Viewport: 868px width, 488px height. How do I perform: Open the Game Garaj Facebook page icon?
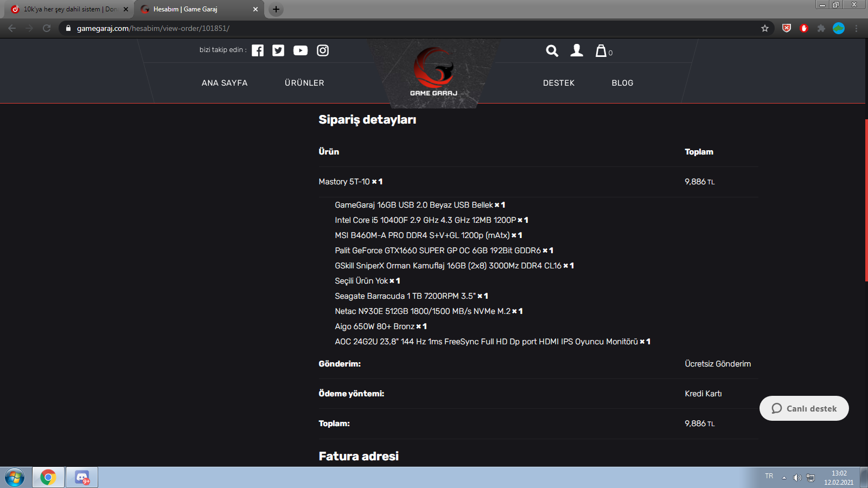(258, 50)
